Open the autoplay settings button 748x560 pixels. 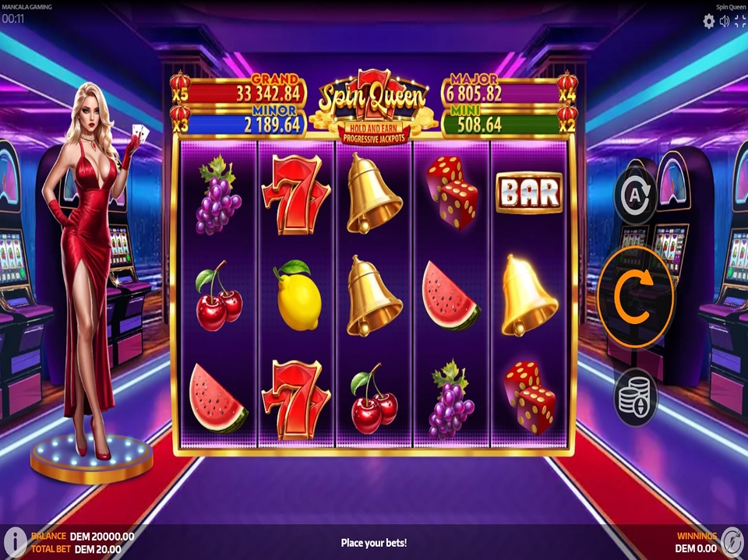(635, 195)
